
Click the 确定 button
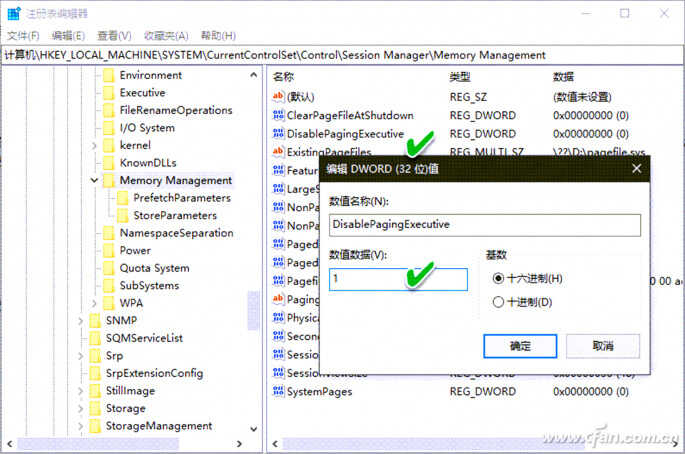tap(520, 346)
